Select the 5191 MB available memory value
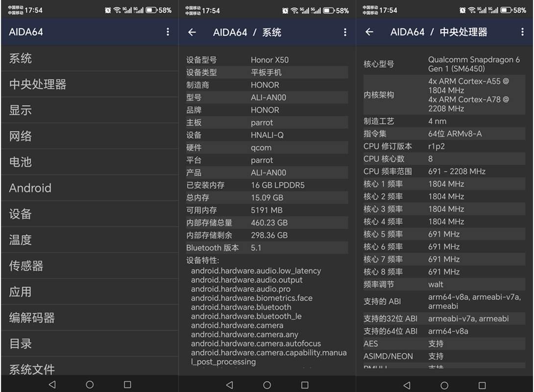The image size is (534, 392). [267, 210]
